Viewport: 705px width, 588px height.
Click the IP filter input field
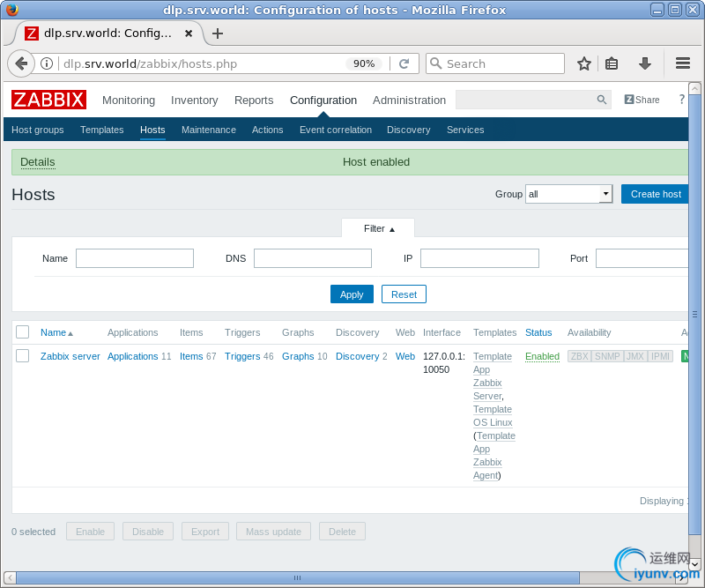click(x=479, y=258)
